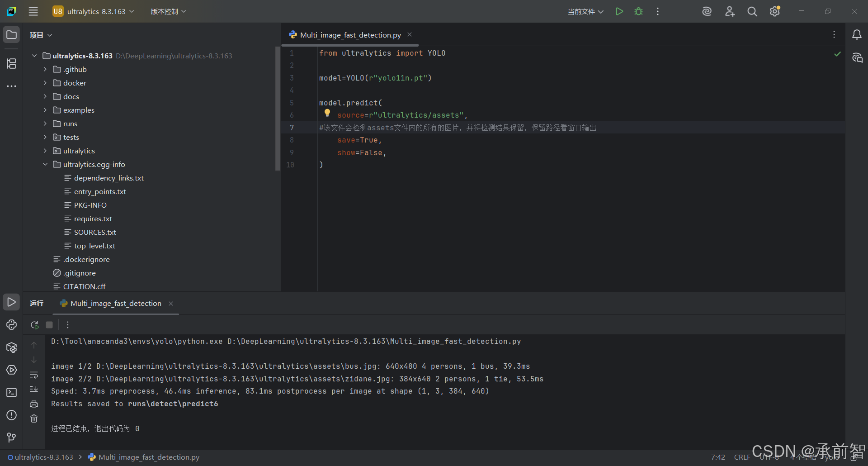Screen dimensions: 868x466
Task: Toggle soft-wrap in run console
Action: point(34,375)
